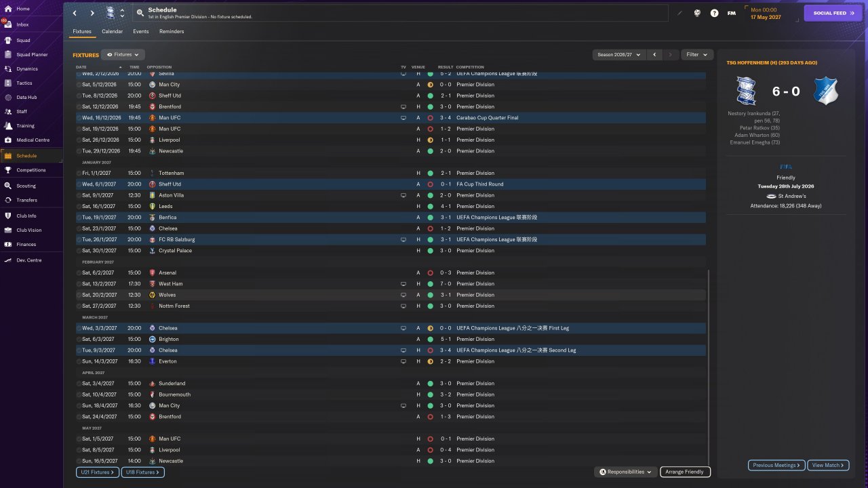
Task: Tick the selector for Sat, 3/4/2027 fixture
Action: click(79, 384)
